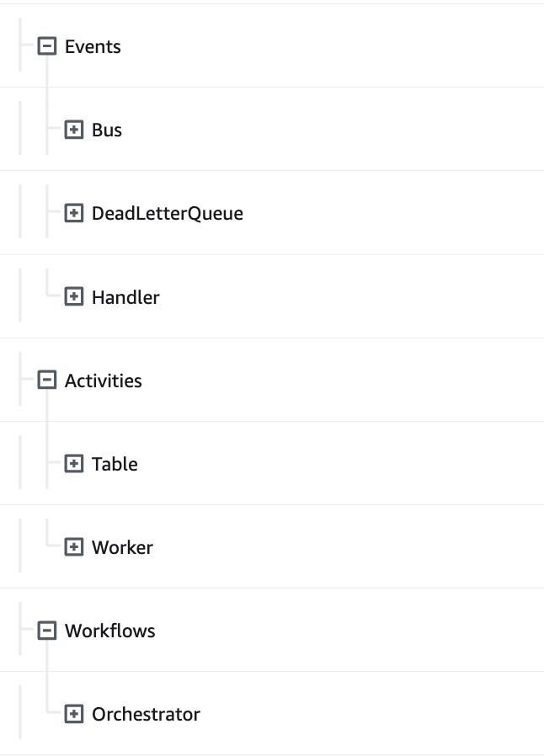Viewport: 544px width, 756px height.
Task: Expand the Bus node
Action: pyautogui.click(x=74, y=130)
